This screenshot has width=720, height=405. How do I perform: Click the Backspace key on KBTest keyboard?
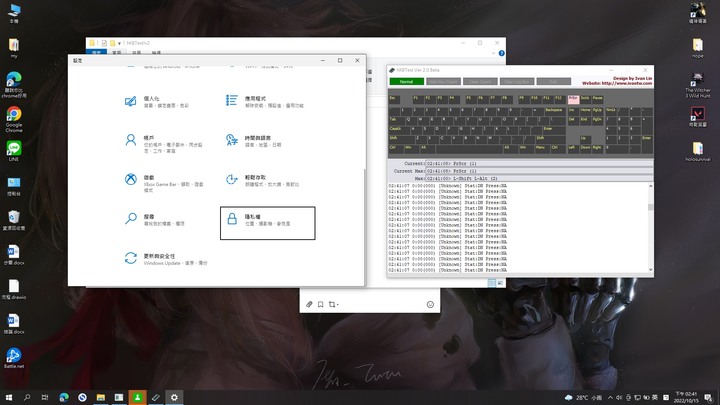(x=555, y=111)
